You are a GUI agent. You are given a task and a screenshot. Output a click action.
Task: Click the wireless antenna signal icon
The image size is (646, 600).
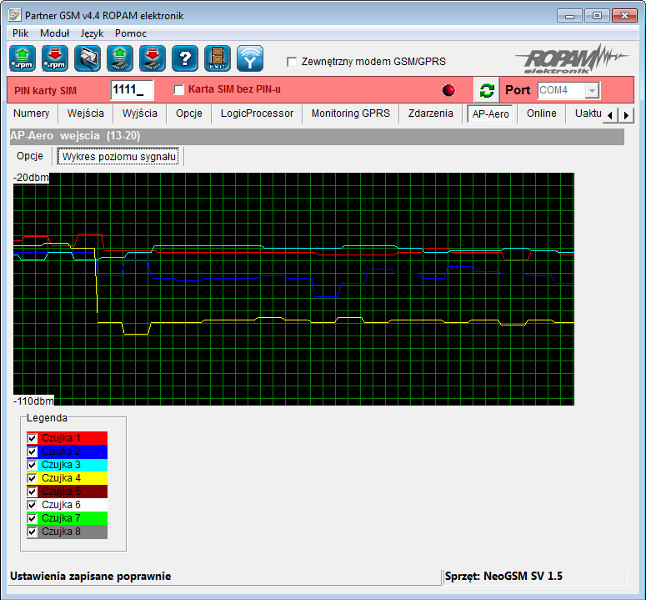[x=250, y=58]
